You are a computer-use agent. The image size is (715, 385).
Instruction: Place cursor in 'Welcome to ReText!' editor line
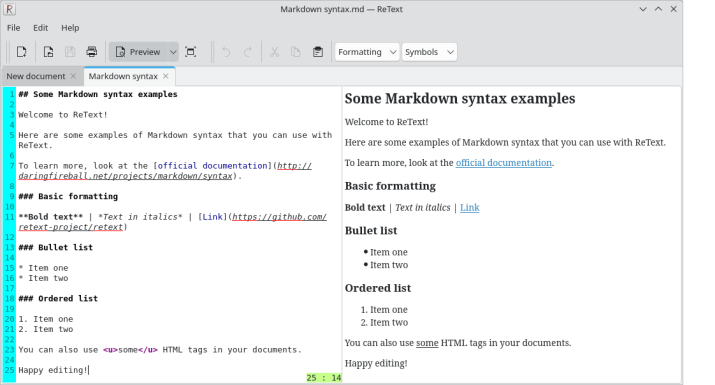(x=63, y=115)
